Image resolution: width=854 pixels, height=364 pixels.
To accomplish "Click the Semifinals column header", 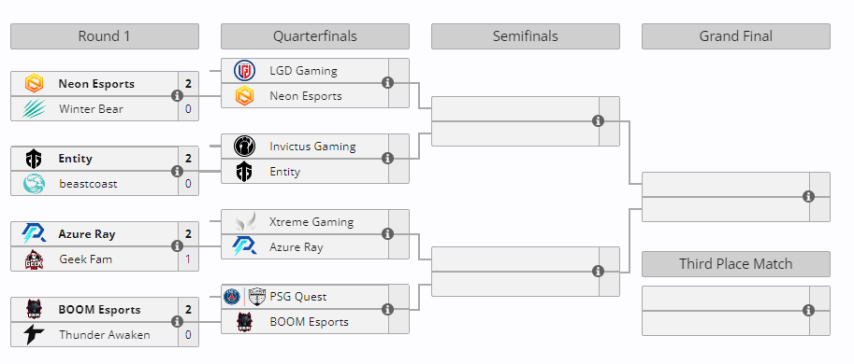I will coord(525,37).
